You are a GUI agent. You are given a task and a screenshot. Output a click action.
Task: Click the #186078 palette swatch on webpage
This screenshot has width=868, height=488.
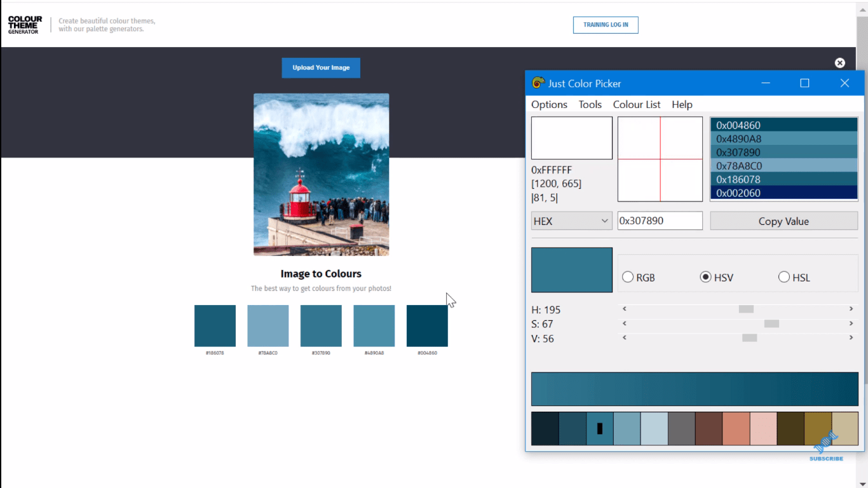(215, 326)
